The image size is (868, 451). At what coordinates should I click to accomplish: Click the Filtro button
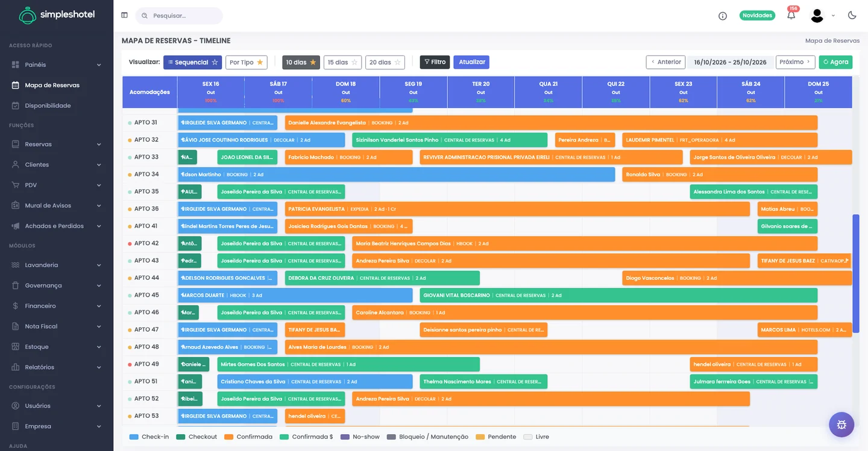pos(435,62)
